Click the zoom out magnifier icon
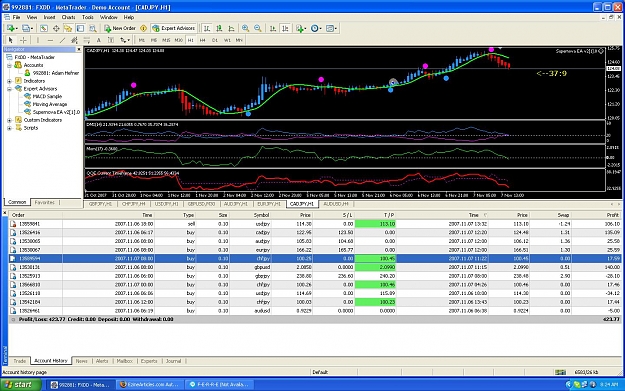 click(x=258, y=28)
